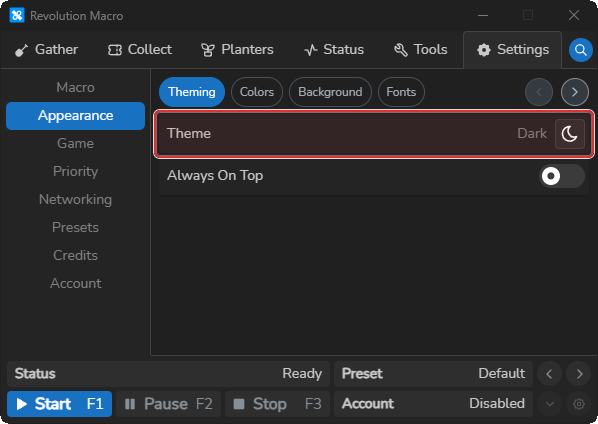Minimize the Revolution Macro window
The width and height of the screenshot is (598, 424).
[483, 16]
